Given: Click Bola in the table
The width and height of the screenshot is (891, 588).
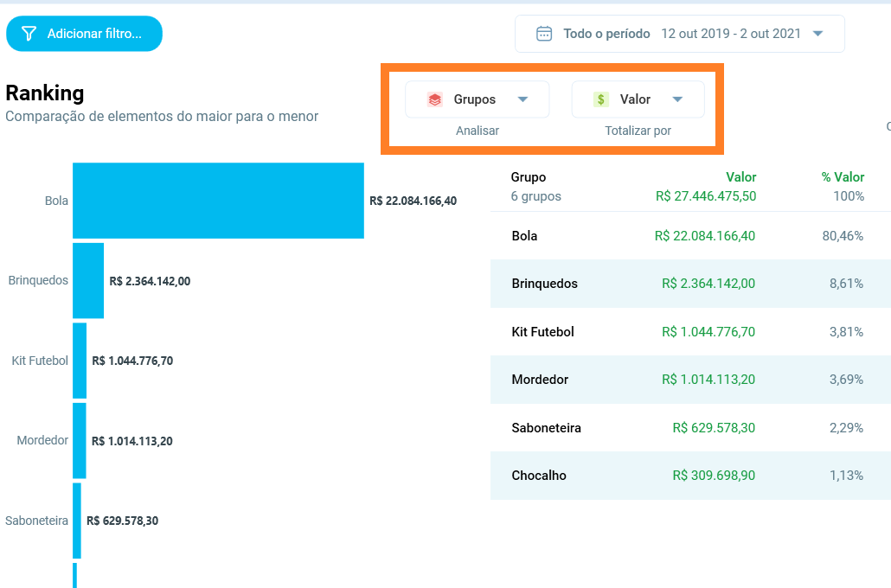Looking at the screenshot, I should (524, 236).
